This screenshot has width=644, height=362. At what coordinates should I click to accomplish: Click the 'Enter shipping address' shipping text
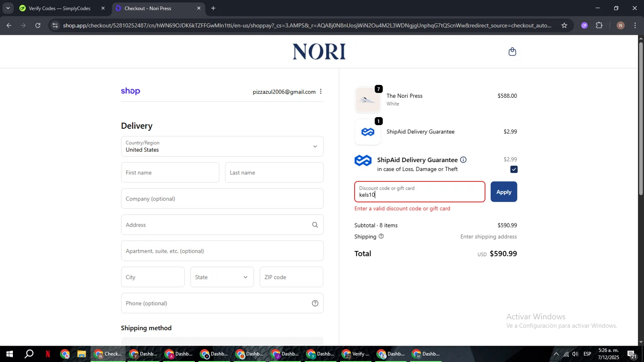[x=489, y=237]
